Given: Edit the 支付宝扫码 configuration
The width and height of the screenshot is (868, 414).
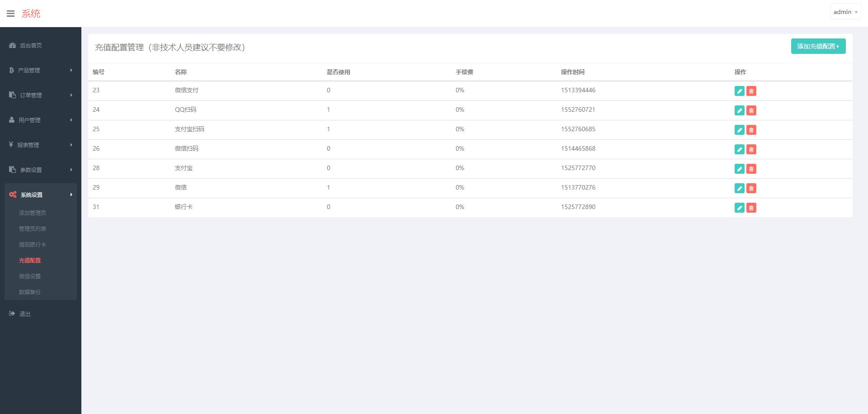Looking at the screenshot, I should pos(740,130).
